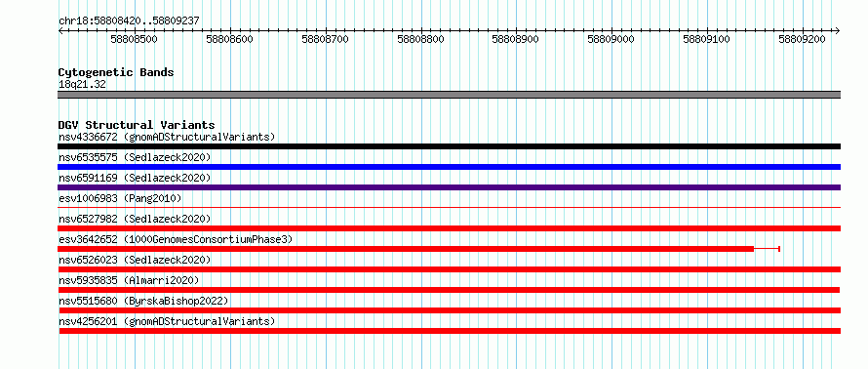This screenshot has width=868, height=369.
Task: Open esv1006983 Pang2010 label
Action: tap(120, 198)
